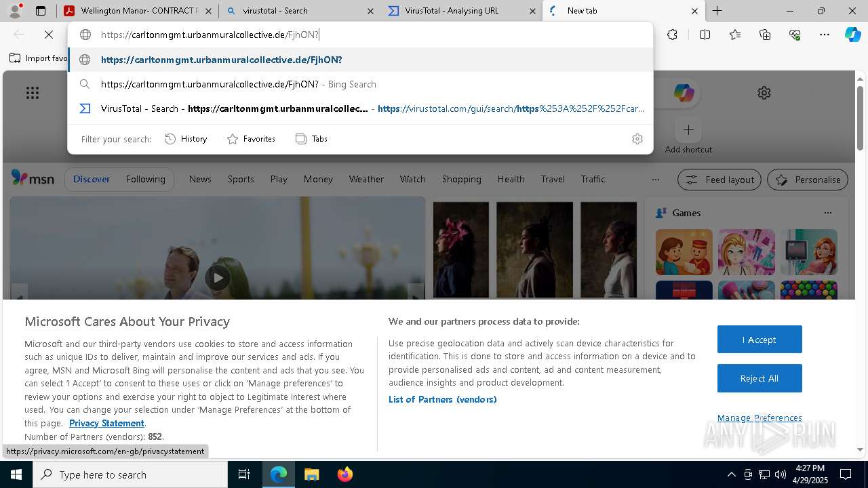Image resolution: width=868 pixels, height=488 pixels.
Task: Open the Traffic category
Action: click(593, 179)
